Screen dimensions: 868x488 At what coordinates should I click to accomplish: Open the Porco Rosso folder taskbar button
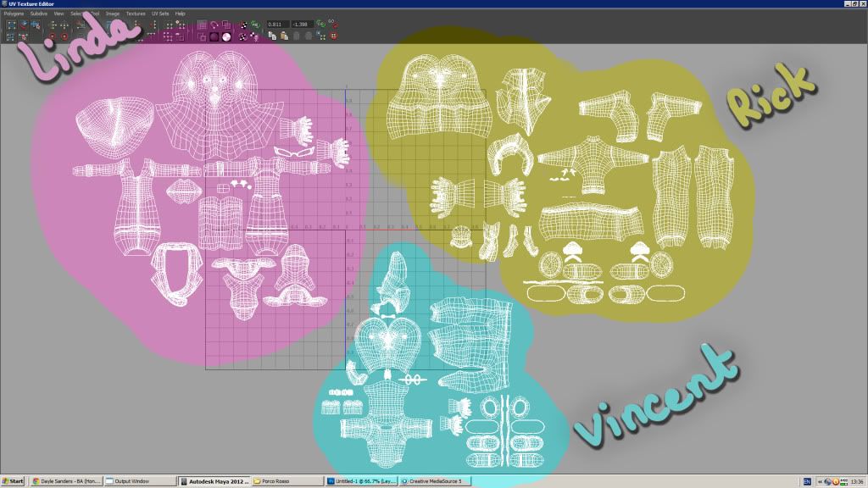[x=288, y=481]
